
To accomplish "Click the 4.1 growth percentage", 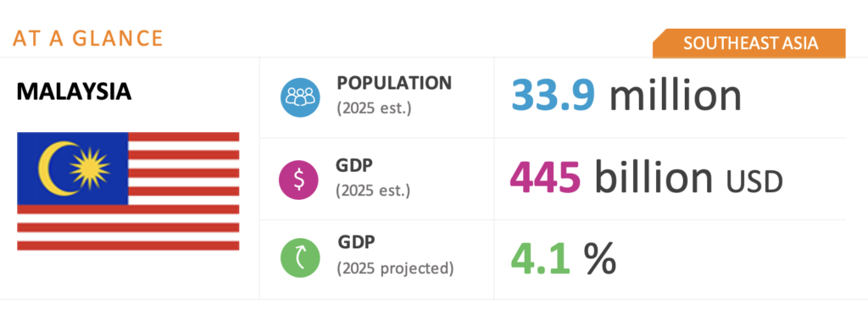I will click(x=540, y=258).
